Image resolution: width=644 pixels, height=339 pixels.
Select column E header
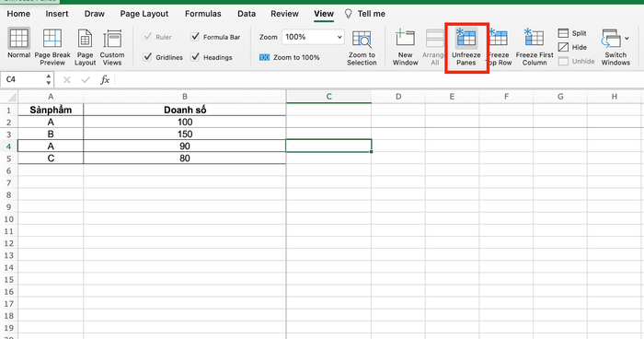coord(453,97)
